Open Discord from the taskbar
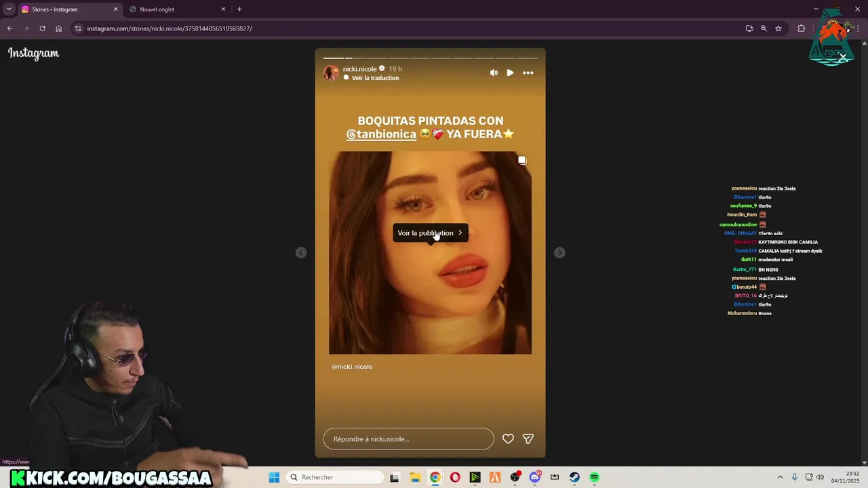 coord(534,477)
